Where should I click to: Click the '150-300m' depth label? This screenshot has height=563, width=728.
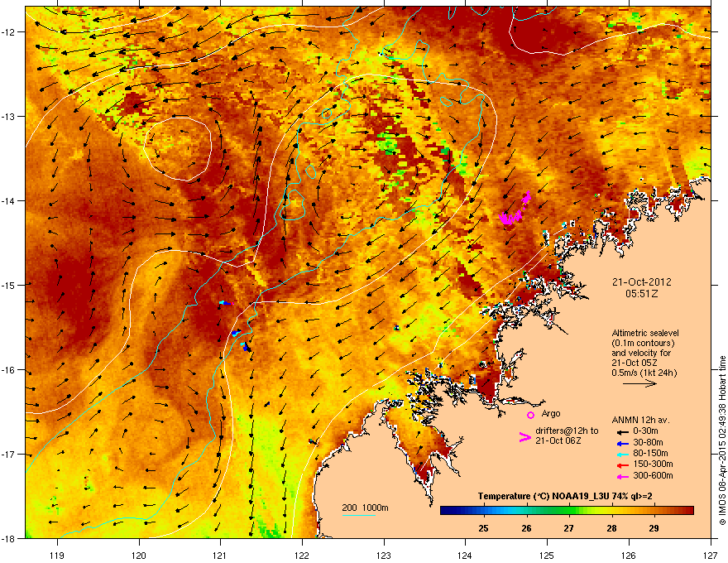coord(653,464)
